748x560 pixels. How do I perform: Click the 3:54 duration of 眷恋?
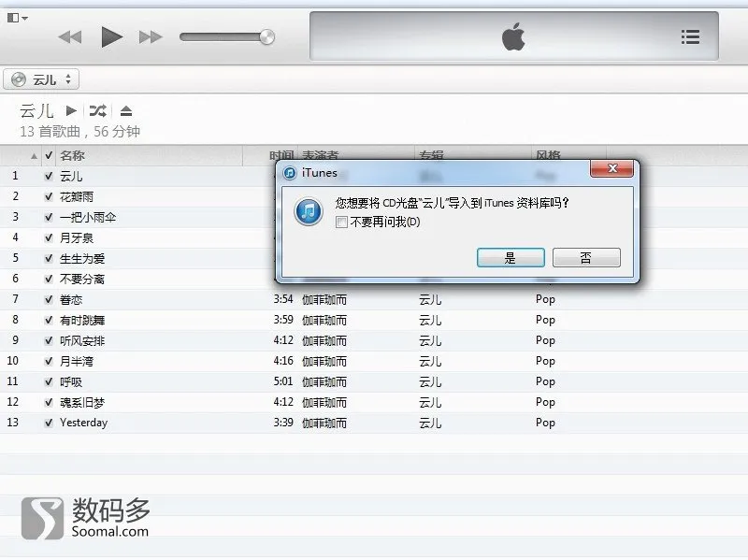click(x=283, y=299)
